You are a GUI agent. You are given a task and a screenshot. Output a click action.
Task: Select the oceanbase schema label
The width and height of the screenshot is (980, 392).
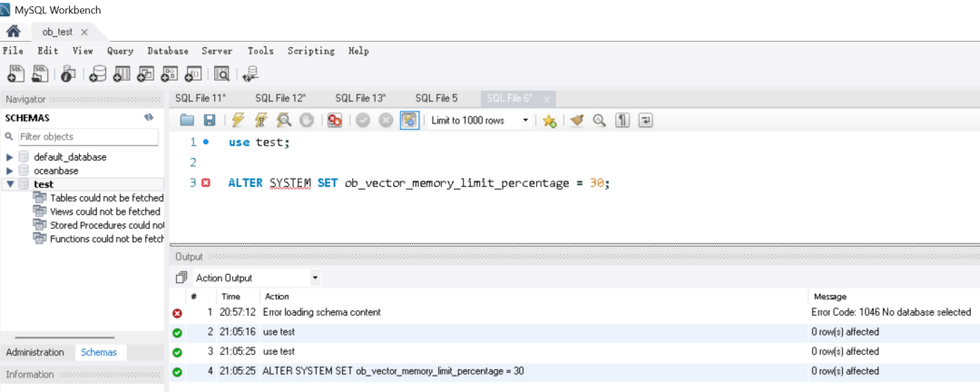[56, 170]
